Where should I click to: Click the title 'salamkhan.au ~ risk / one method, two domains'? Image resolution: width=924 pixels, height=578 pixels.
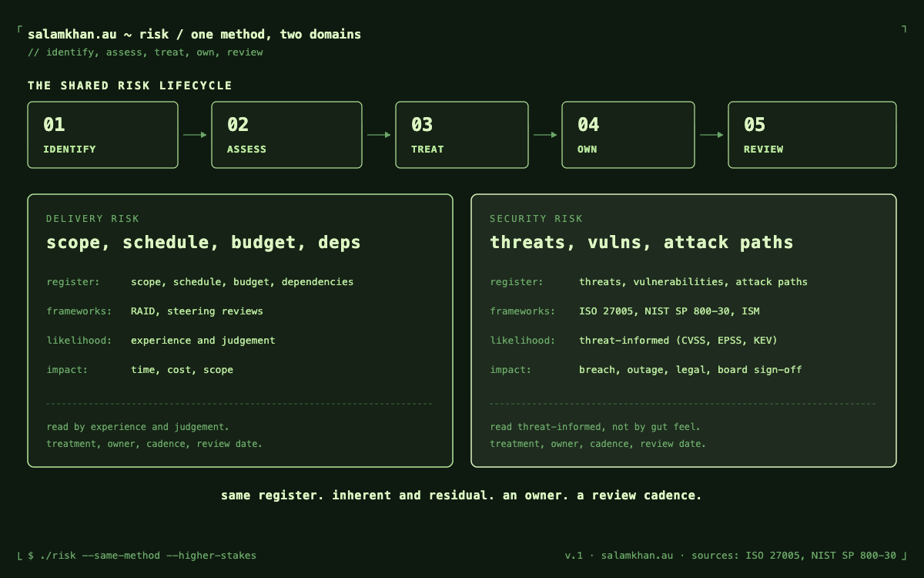(194, 34)
